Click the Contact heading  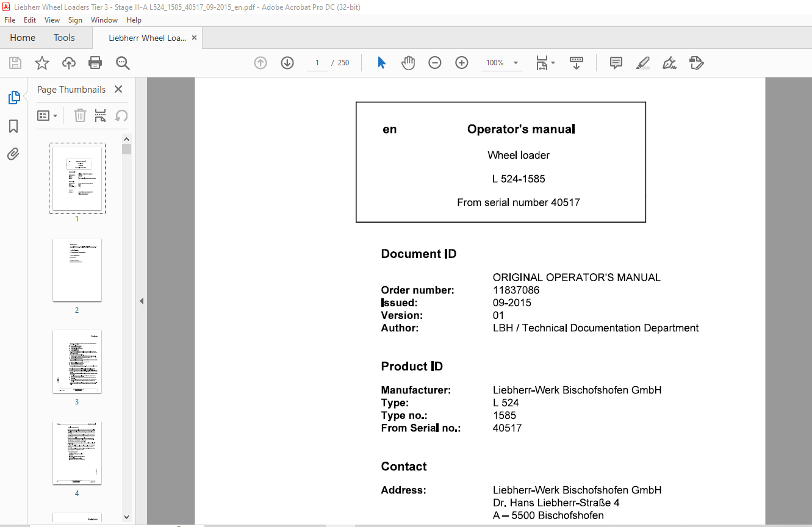click(x=404, y=466)
